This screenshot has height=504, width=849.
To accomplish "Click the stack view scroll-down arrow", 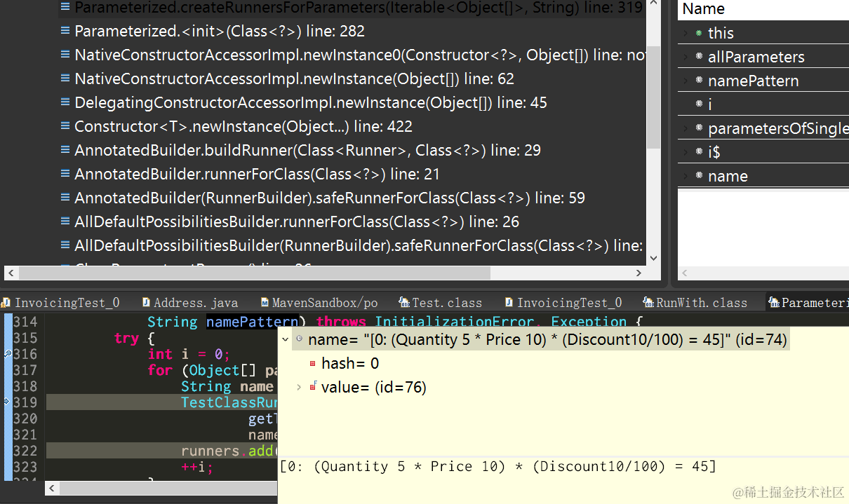I will pyautogui.click(x=653, y=257).
